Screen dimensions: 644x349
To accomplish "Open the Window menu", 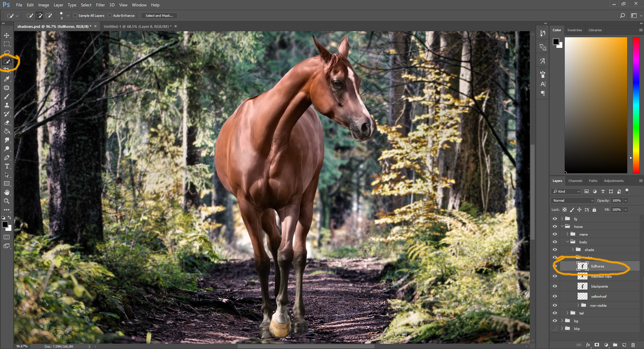I will click(139, 5).
